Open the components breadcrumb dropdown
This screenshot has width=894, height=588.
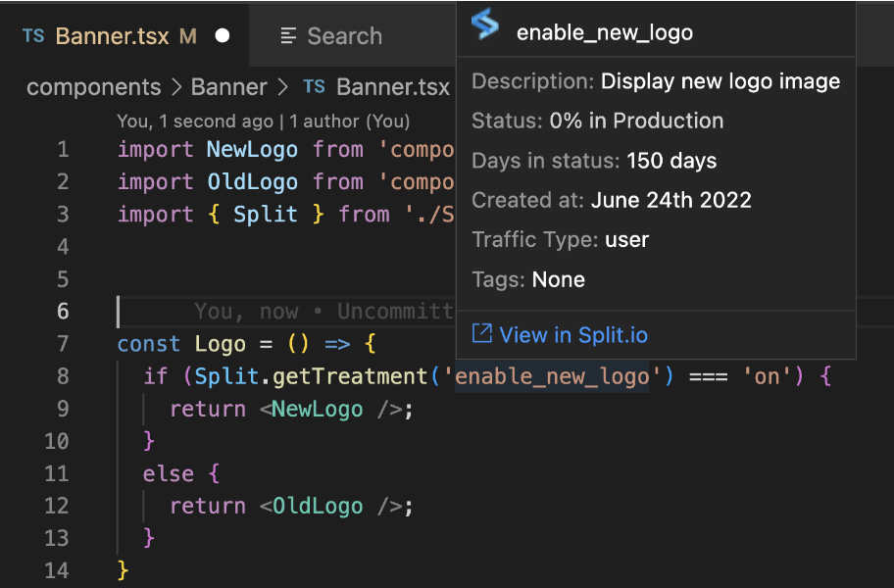(x=93, y=87)
